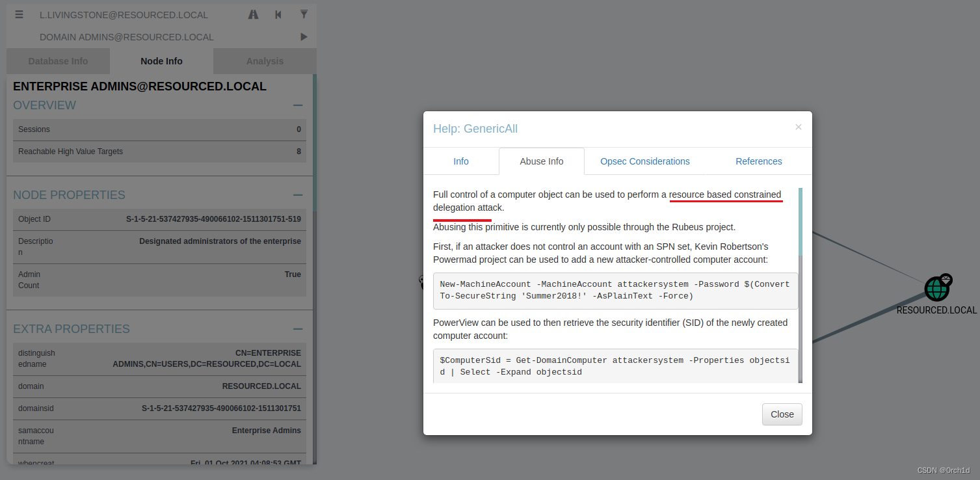Screen dimensions: 980x480
Task: Open the filter funnel icon
Action: tap(304, 14)
